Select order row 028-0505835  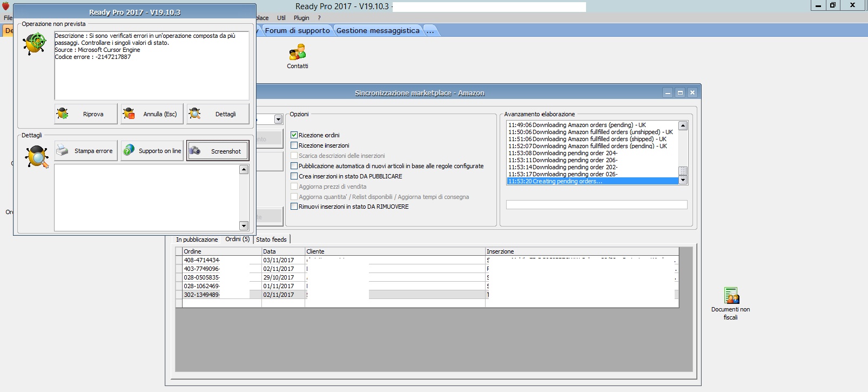(427, 277)
